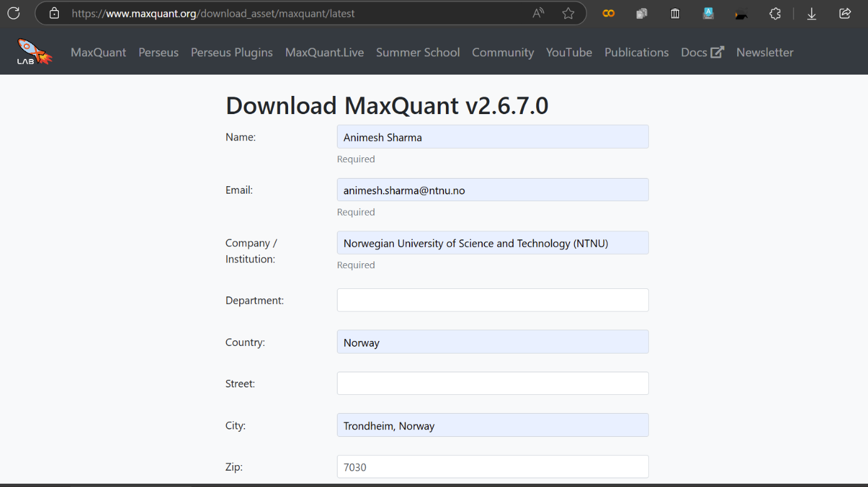Screen dimensions: 868x487
Task: Open the black and orange extension icon
Action: click(741, 14)
